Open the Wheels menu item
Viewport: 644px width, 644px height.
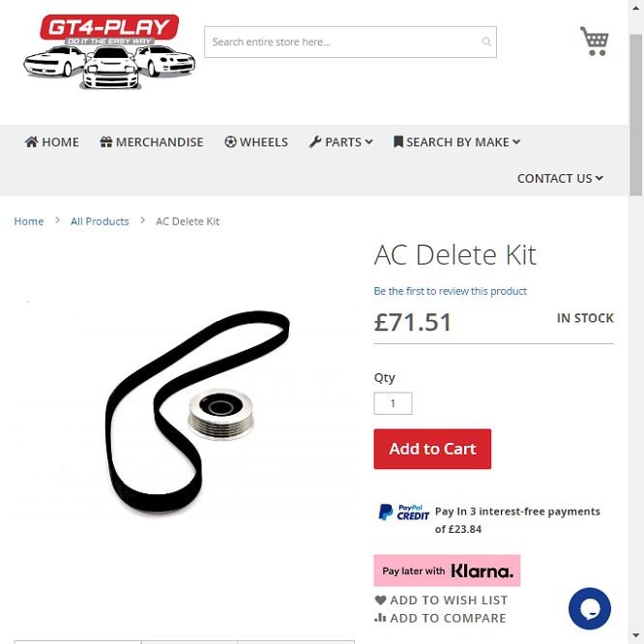click(256, 142)
